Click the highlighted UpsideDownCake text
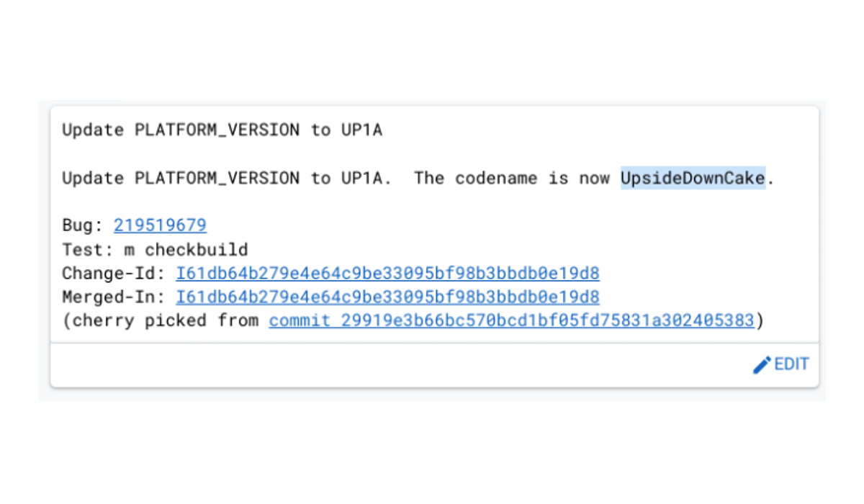Screen dimensions: 864x504 pyautogui.click(x=693, y=179)
